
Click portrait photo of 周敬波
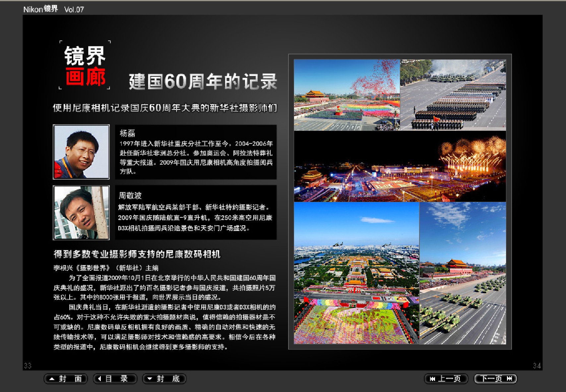[x=81, y=212]
